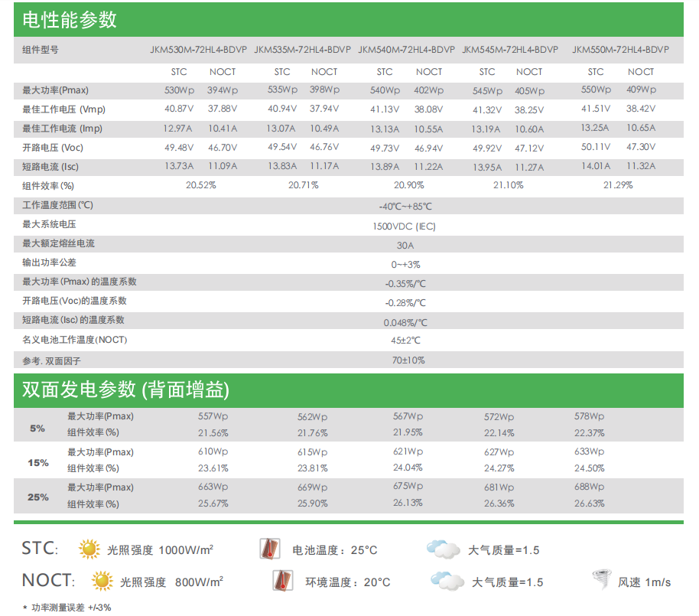
Task: Click the JKM530M-72HL4-BDVP column header
Action: click(199, 50)
